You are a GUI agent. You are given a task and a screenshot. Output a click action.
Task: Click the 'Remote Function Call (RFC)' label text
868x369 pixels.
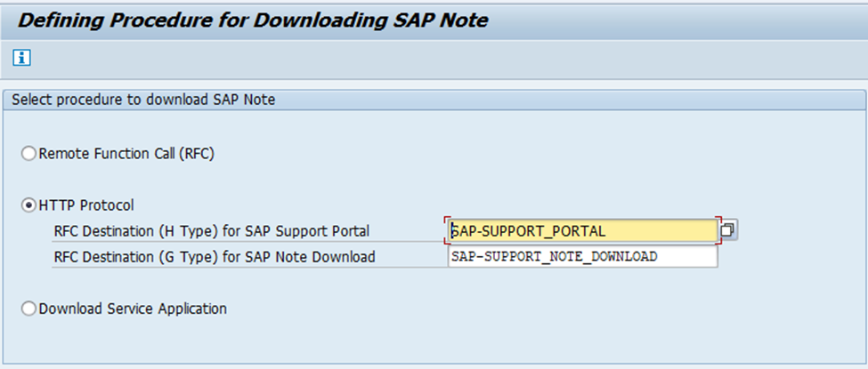[127, 154]
